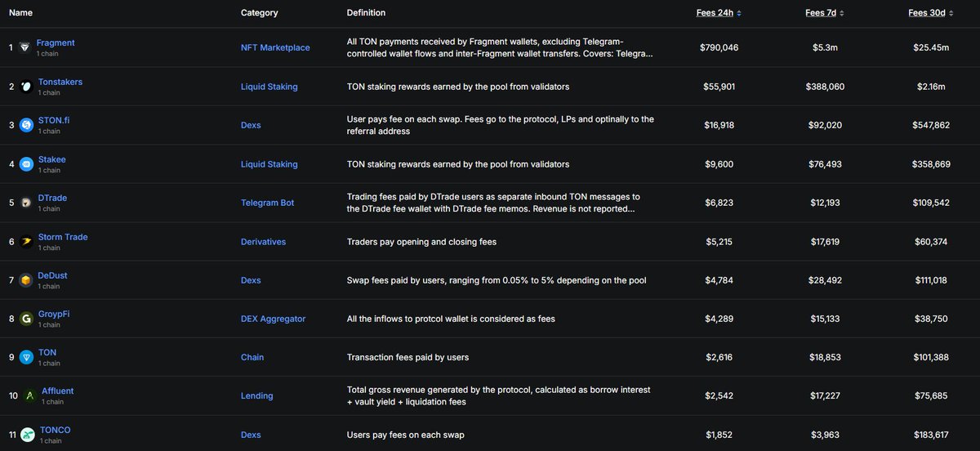Click TON's transaction fees definition text

click(408, 357)
